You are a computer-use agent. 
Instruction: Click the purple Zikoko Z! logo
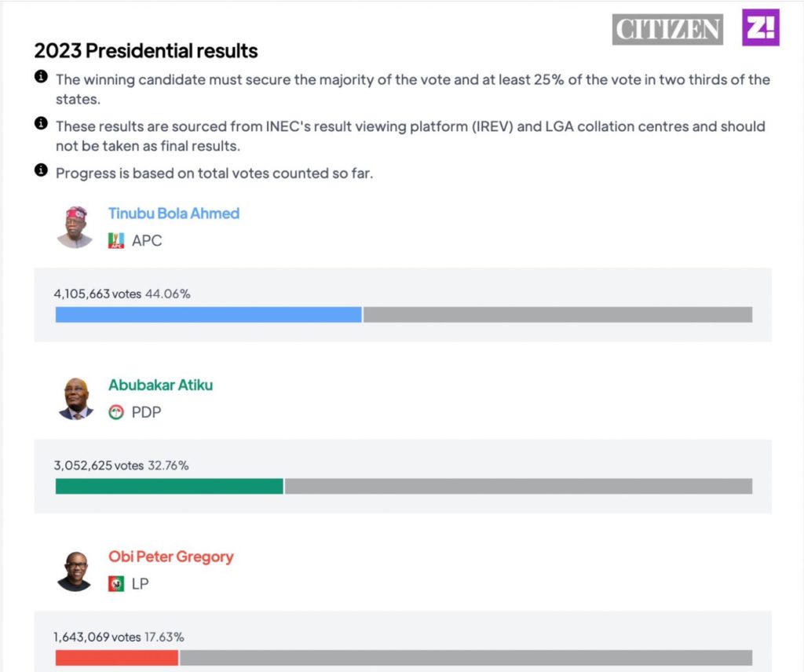click(760, 27)
